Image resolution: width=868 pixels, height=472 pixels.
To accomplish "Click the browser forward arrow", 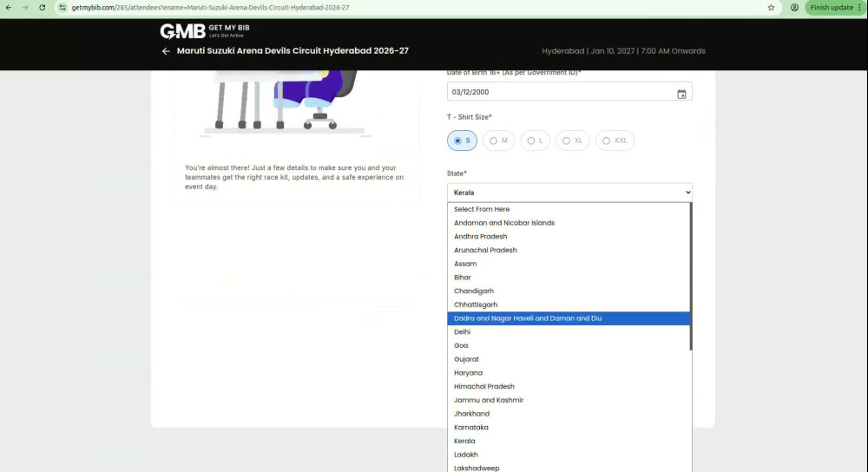I will 25,8.
